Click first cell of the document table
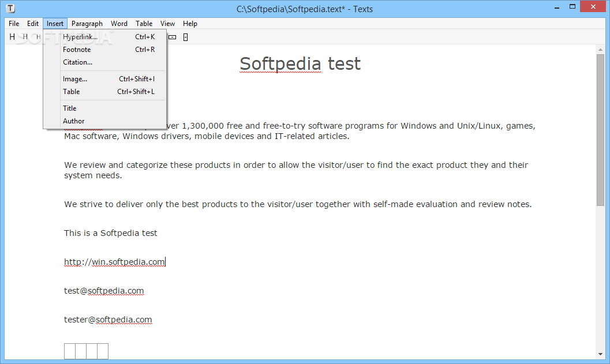The width and height of the screenshot is (610, 364). point(70,351)
